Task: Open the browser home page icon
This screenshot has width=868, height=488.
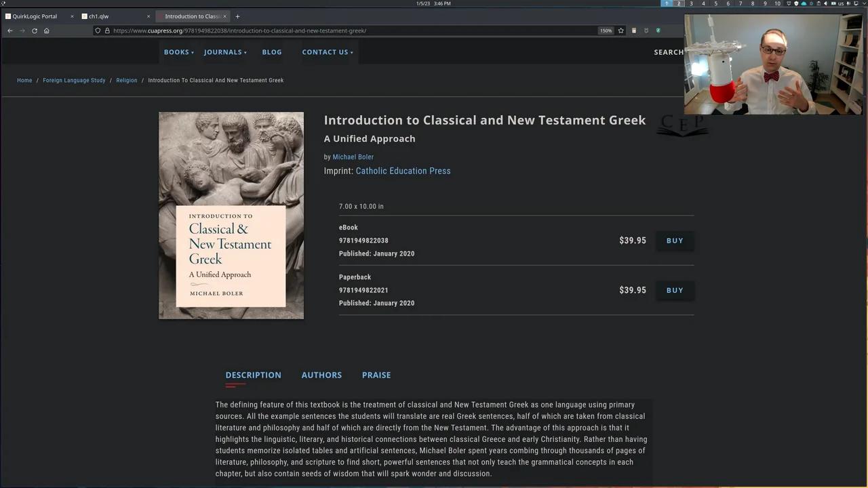Action: pos(46,30)
